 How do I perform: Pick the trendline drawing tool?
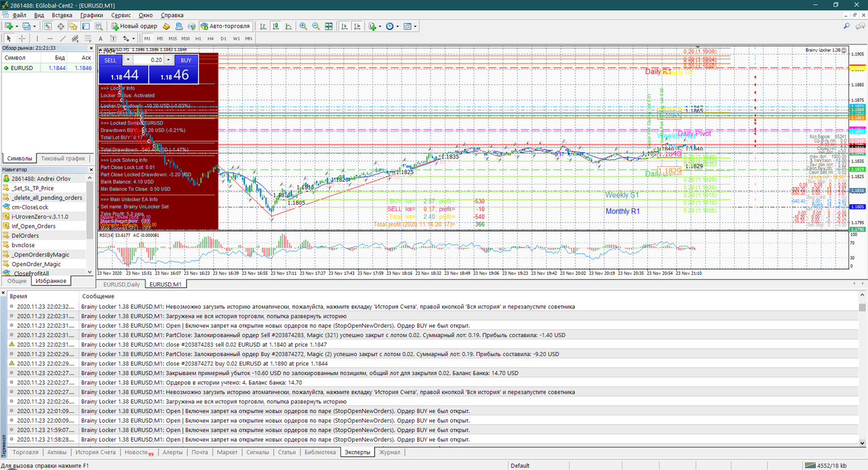[x=63, y=38]
